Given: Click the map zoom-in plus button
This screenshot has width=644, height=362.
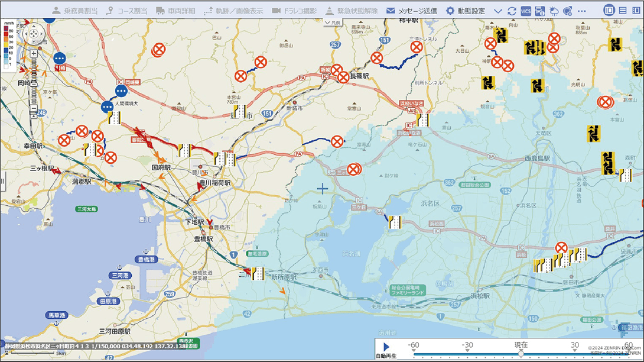Looking at the screenshot, I should coord(34,53).
